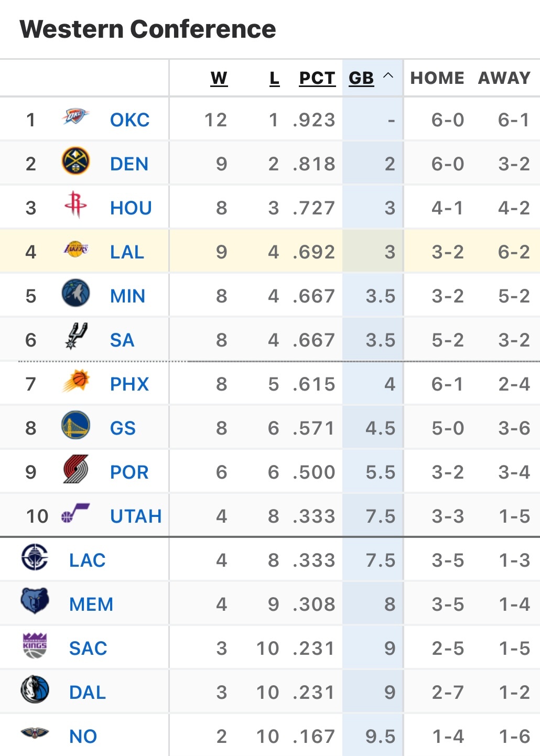Select the GB column header
Viewport: 540px width, 756px height.
pos(361,78)
